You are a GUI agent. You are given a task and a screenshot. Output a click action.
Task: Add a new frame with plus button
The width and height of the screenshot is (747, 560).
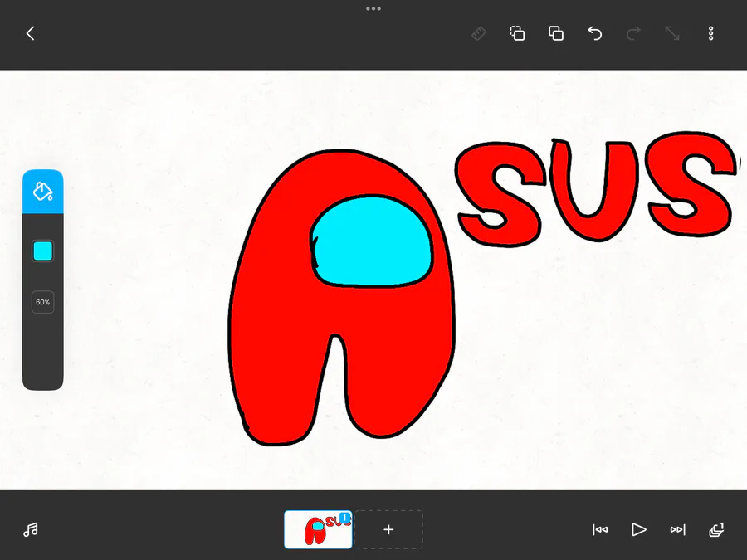pyautogui.click(x=388, y=529)
